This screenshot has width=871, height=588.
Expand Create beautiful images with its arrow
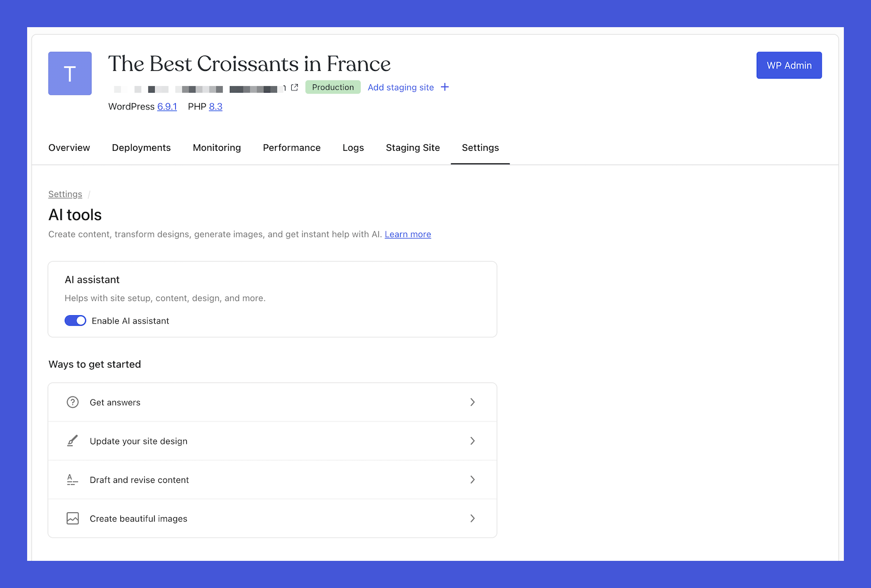point(473,518)
